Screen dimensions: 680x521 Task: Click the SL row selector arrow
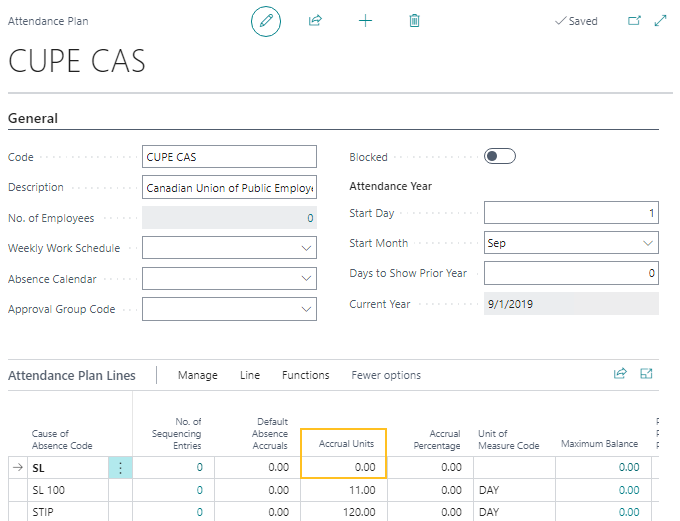point(18,467)
